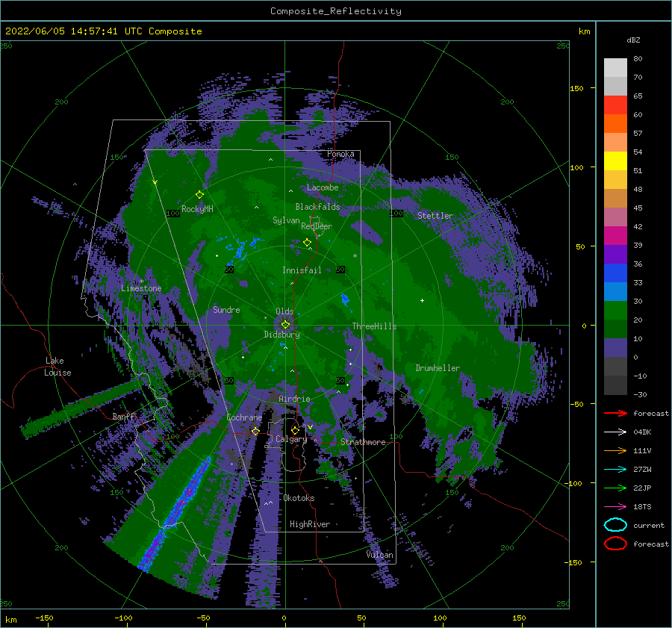Viewport: 672px width, 628px height.
Task: Click the Didsbury city label
Action: [281, 335]
